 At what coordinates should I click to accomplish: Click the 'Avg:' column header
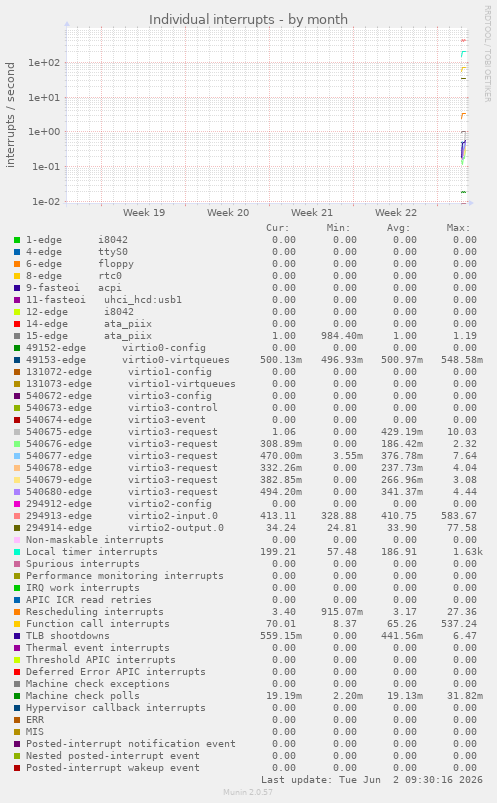pos(399,228)
